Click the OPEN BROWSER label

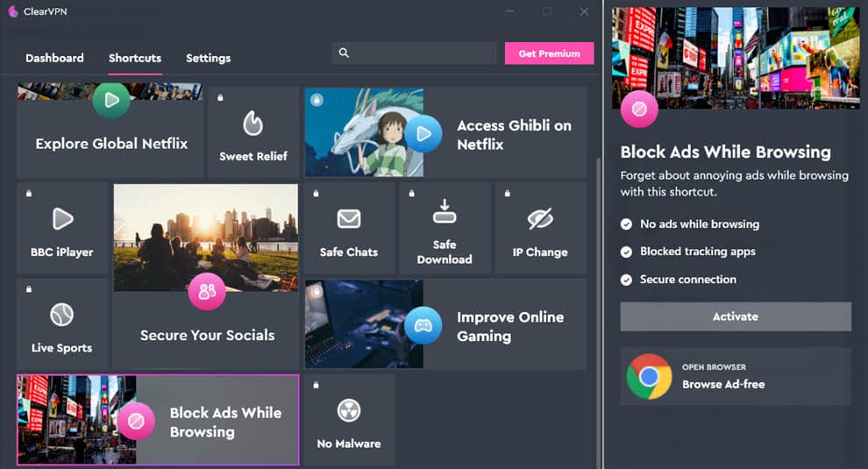[x=714, y=367]
